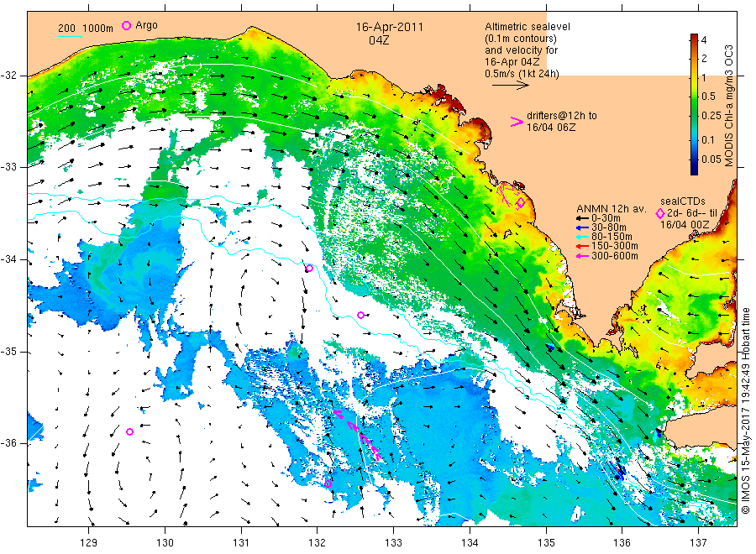Click the -33 latitude axis label
The image size is (756, 554).
click(x=8, y=167)
